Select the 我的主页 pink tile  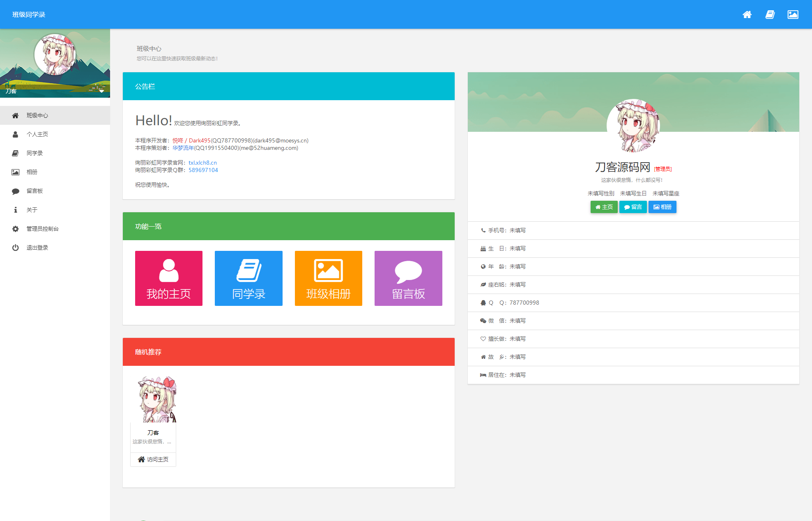click(168, 278)
